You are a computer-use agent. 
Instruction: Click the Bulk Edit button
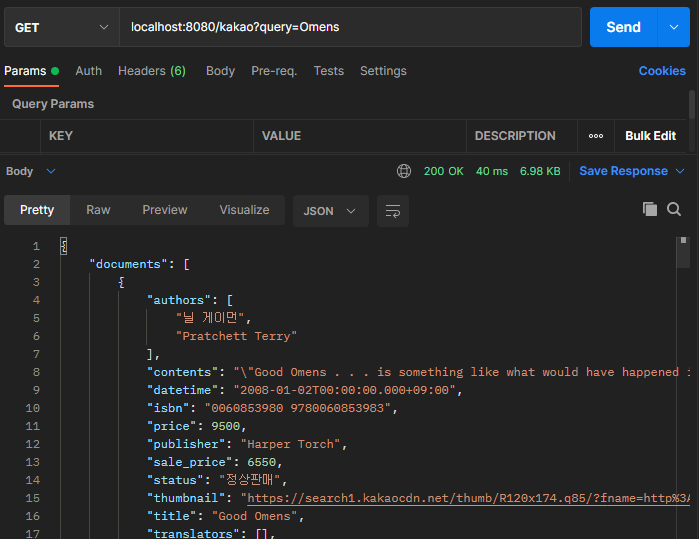coord(650,136)
